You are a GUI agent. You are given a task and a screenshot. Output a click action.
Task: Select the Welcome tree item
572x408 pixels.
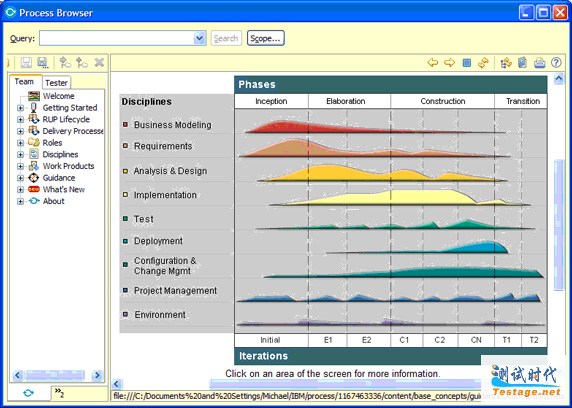(58, 96)
